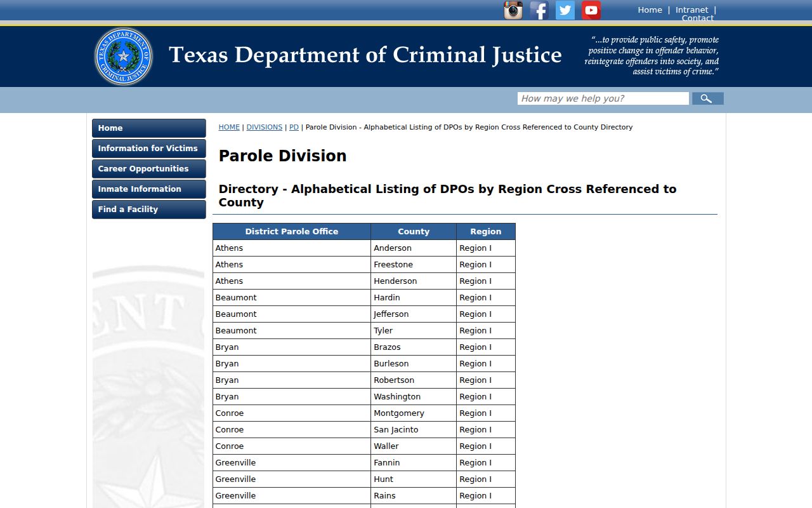Click the Tyler county cell
Image resolution: width=812 pixels, height=508 pixels.
(414, 331)
